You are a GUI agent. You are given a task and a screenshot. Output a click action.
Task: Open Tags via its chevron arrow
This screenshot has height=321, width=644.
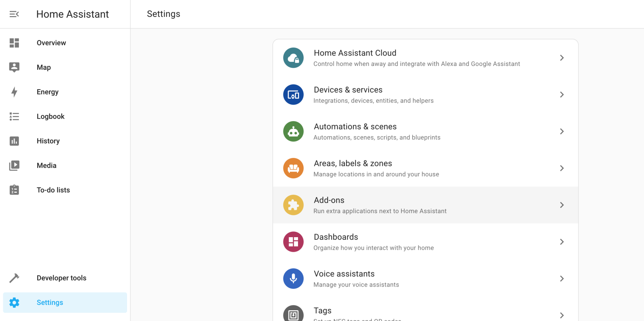coord(562,315)
